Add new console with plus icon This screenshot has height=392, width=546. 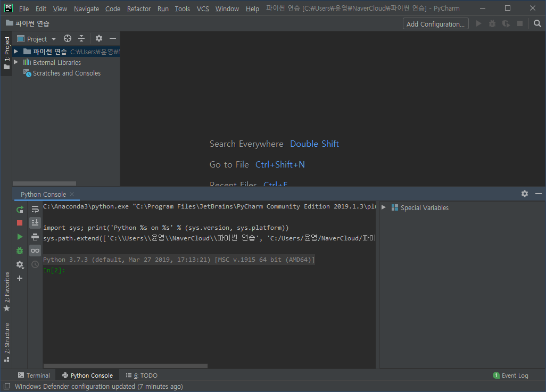pyautogui.click(x=20, y=278)
